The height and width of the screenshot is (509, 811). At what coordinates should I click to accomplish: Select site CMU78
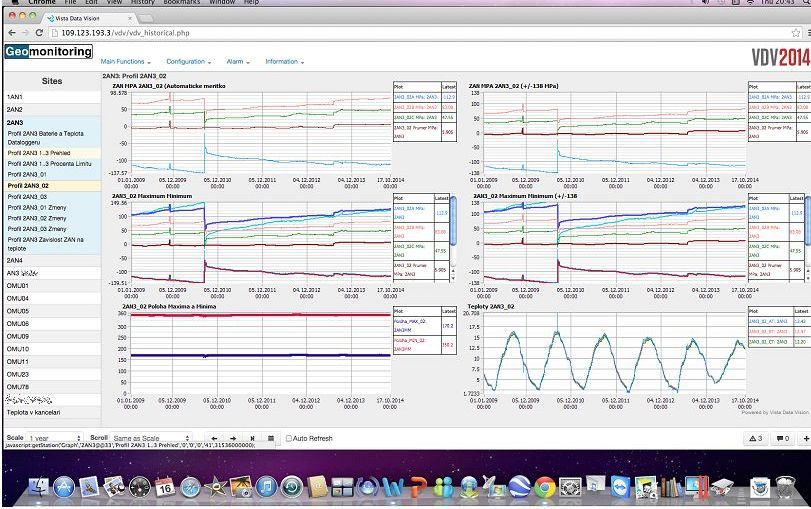[52, 387]
